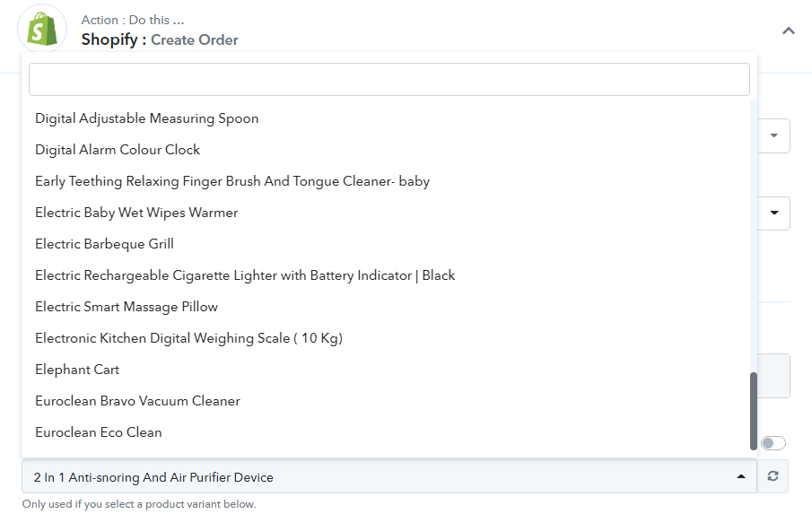
Task: Select Elephant Cart product
Action: click(77, 370)
